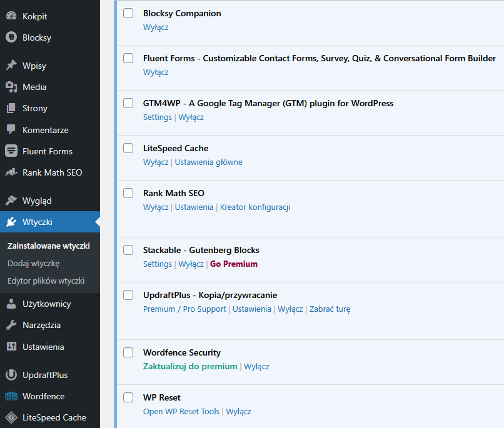Select the GTM4WP plugin checkbox
This screenshot has height=428, width=504.
[x=128, y=103]
